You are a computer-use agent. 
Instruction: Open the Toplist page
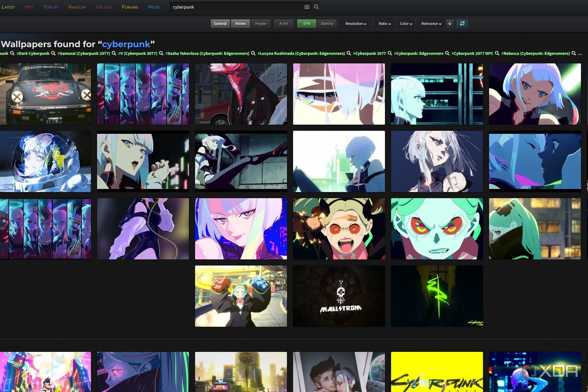pyautogui.click(x=51, y=7)
